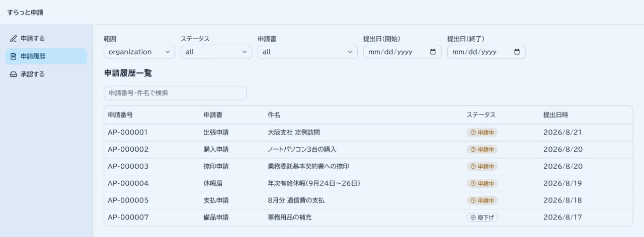
Task: Open the 申請書 filter dropdown
Action: point(307,52)
